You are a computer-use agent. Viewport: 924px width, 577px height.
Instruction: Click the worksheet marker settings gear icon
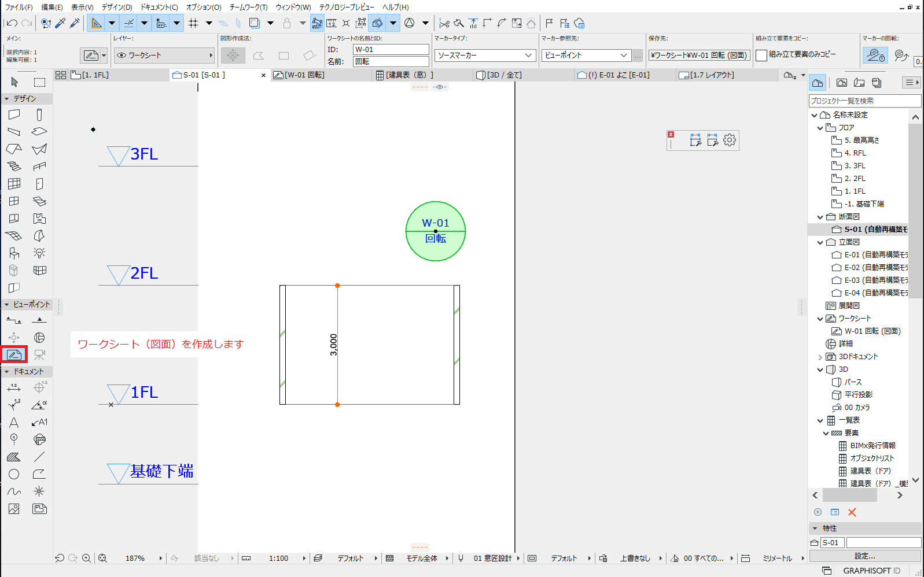[730, 140]
